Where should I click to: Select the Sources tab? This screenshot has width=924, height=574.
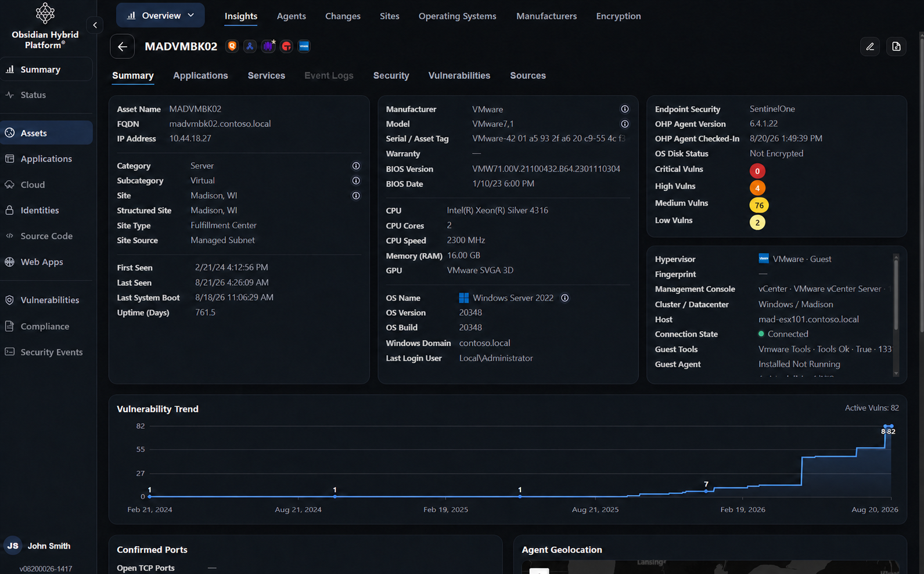pos(528,75)
